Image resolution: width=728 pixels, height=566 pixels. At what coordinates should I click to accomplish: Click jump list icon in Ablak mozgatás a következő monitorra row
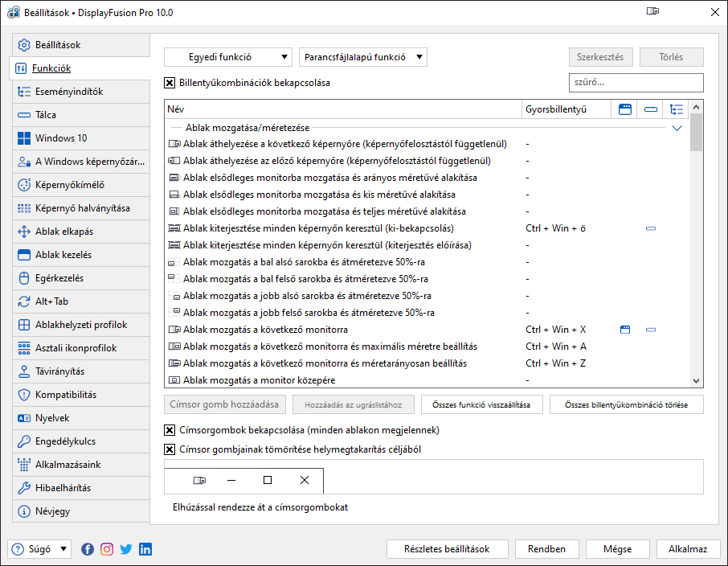click(x=651, y=330)
